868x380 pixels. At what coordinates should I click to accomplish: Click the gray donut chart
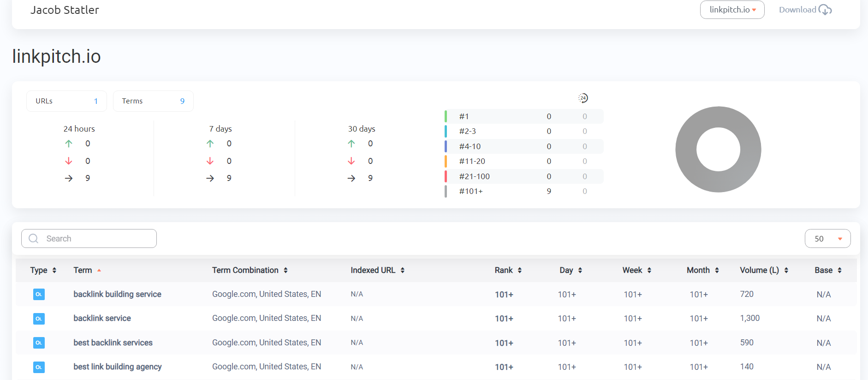718,149
